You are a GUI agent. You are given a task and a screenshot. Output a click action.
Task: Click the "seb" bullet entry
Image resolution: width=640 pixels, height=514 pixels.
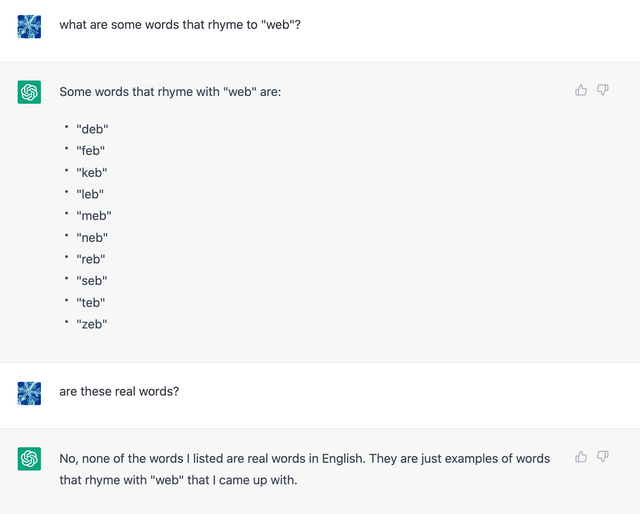click(92, 280)
